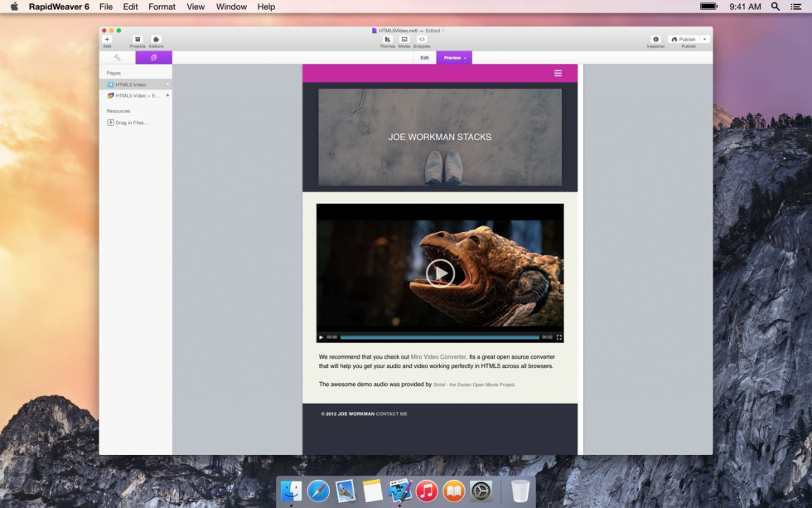Open the Themes browser icon
812x508 pixels.
pyautogui.click(x=388, y=39)
